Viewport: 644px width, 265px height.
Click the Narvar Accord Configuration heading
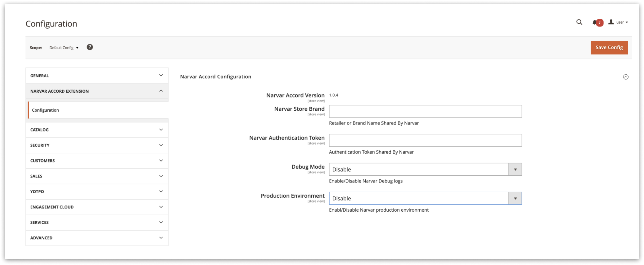coord(216,77)
